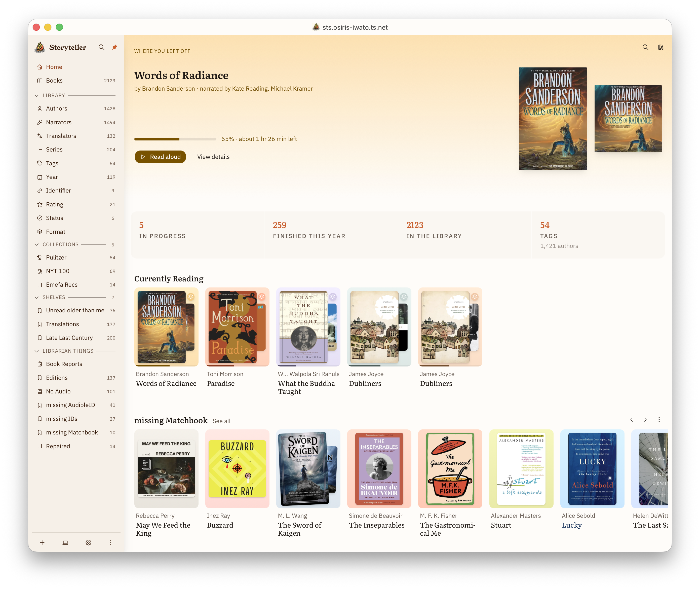Click the Tags icon in sidebar
Viewport: 700px width, 589px height.
coord(40,163)
